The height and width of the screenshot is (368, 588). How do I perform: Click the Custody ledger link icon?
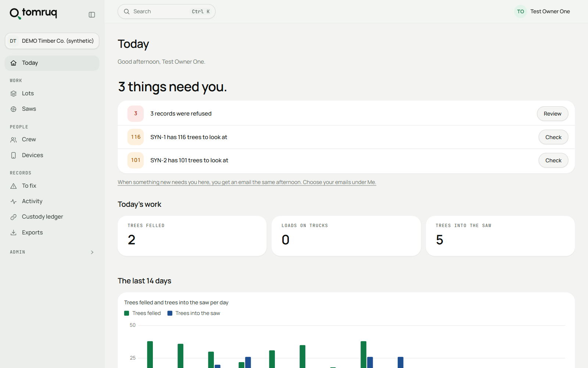pos(14,217)
